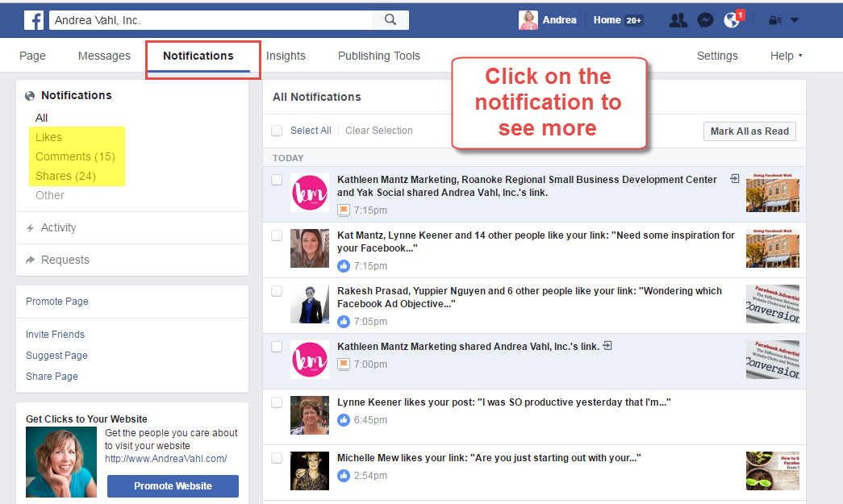Image resolution: width=843 pixels, height=504 pixels.
Task: Open the friend requests icon
Action: pos(678,20)
